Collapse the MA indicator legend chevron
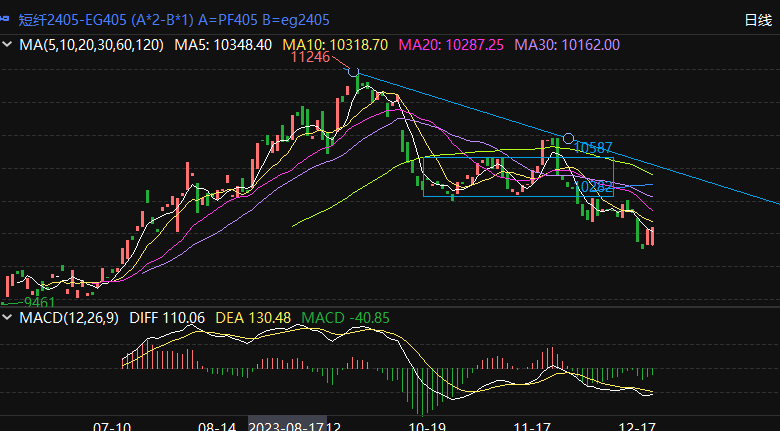Viewport: 780px width, 431px height. [9, 44]
